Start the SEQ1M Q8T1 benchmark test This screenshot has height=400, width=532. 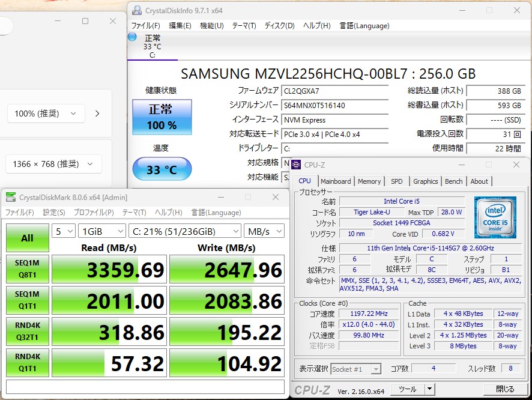tap(27, 270)
